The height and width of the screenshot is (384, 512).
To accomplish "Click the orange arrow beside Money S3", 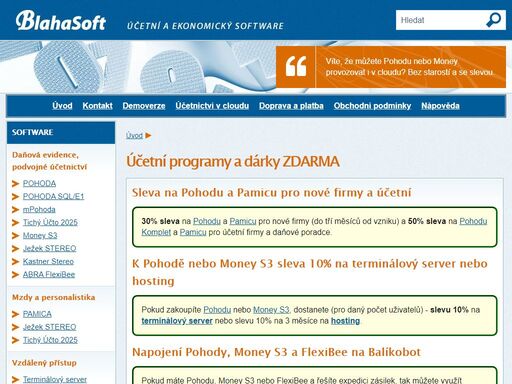I will (x=15, y=236).
